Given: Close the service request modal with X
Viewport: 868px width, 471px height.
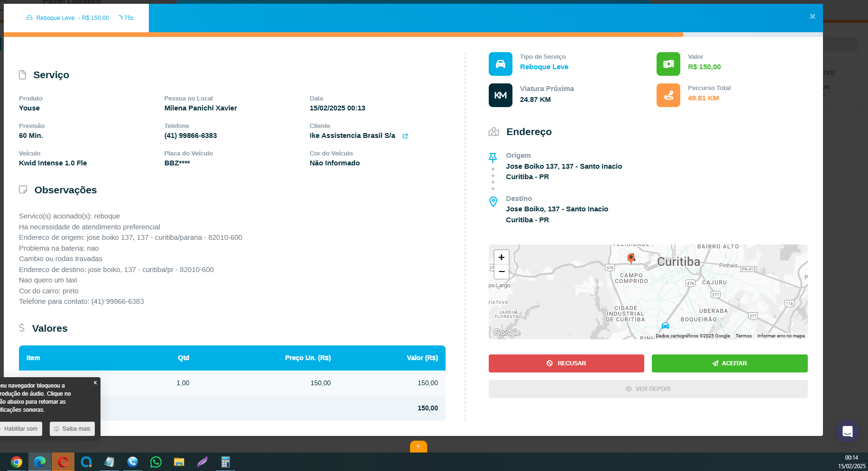Looking at the screenshot, I should (x=813, y=17).
